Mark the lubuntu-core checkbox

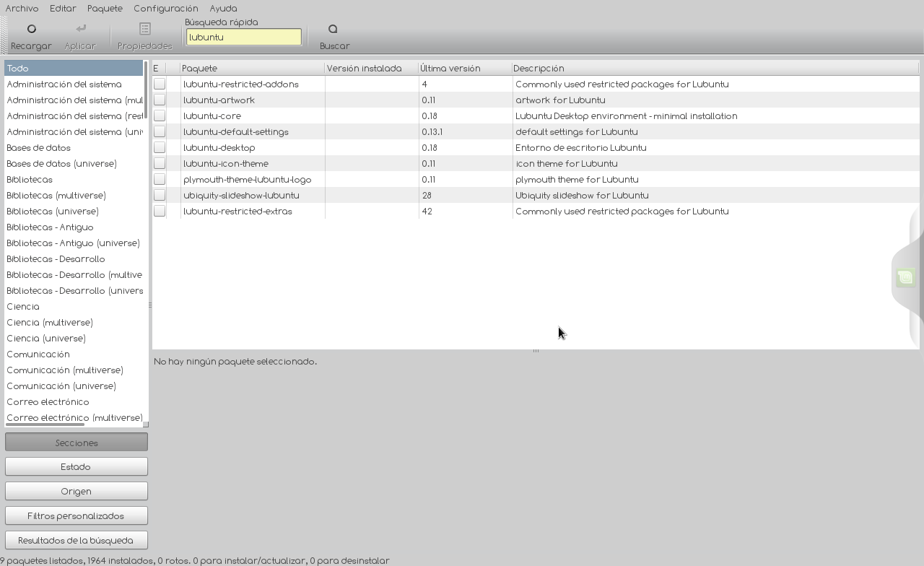tap(160, 116)
